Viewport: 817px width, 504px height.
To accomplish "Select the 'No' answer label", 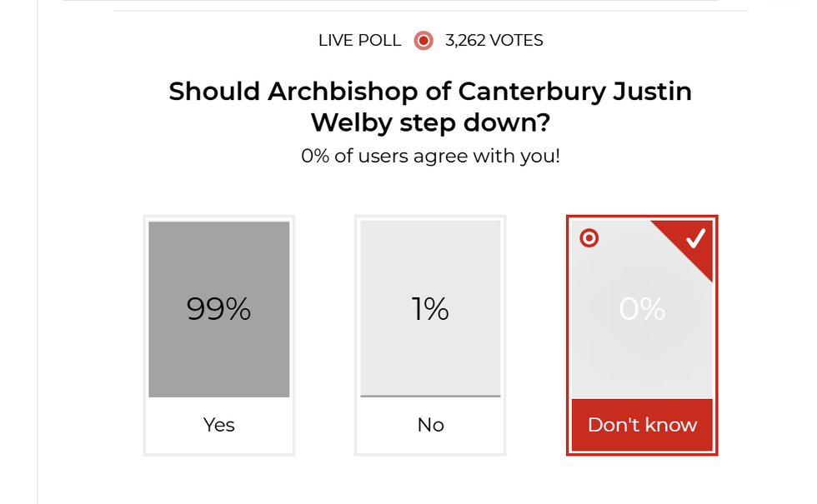I will pyautogui.click(x=430, y=425).
